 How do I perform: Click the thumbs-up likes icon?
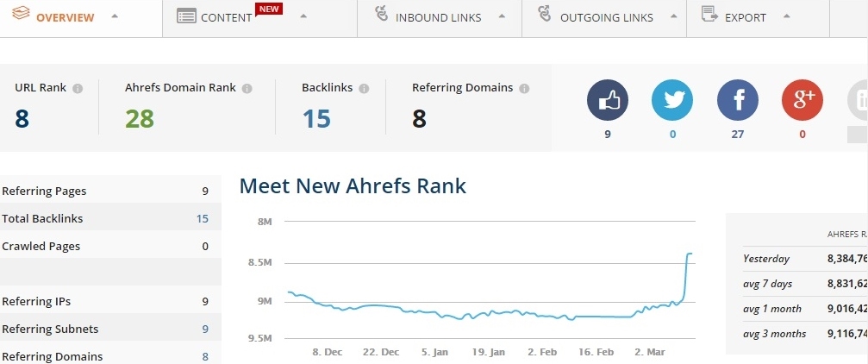(x=608, y=99)
